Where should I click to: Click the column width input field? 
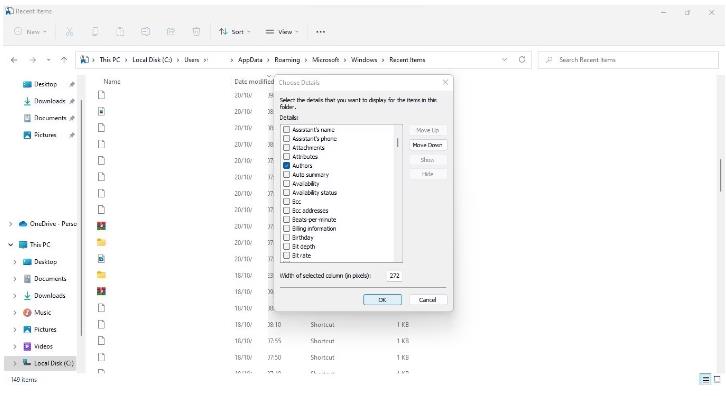tap(394, 276)
